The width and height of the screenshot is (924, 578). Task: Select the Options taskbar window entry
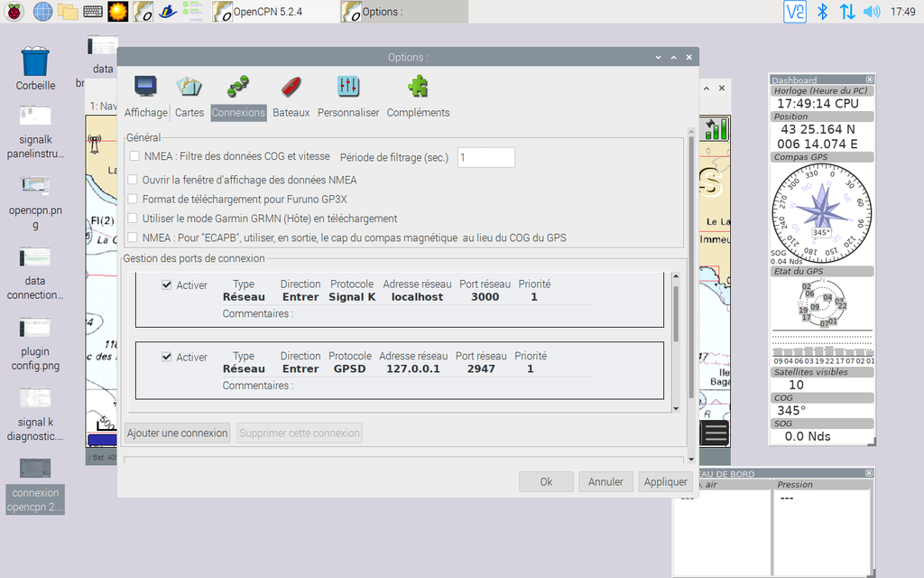click(x=404, y=11)
